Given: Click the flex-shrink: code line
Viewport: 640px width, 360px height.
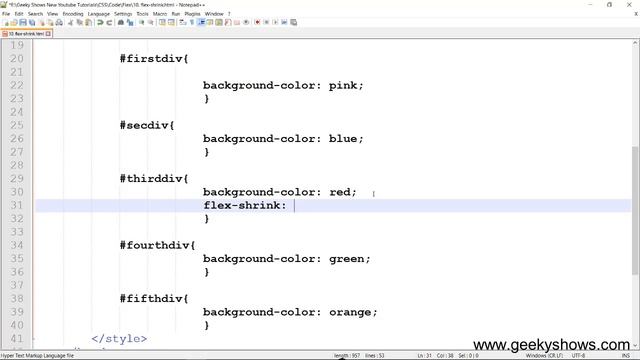Looking at the screenshot, I should [x=245, y=205].
